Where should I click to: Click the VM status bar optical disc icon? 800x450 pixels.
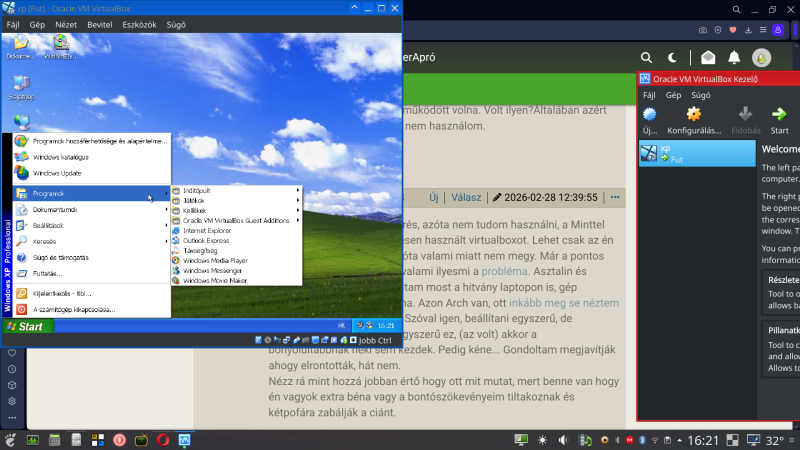tap(268, 340)
